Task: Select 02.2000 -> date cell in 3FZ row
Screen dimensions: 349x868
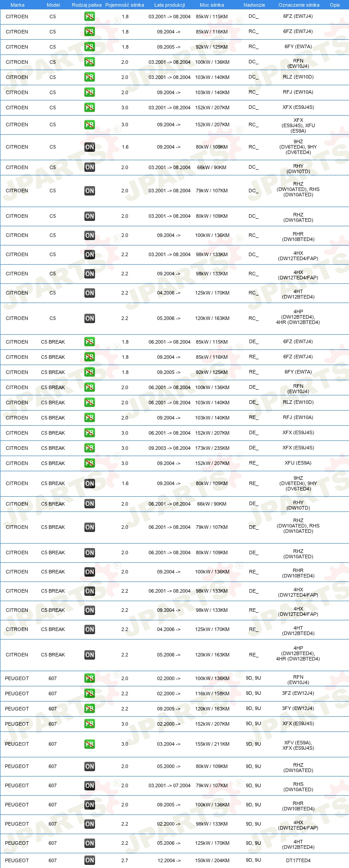Action: pyautogui.click(x=169, y=694)
